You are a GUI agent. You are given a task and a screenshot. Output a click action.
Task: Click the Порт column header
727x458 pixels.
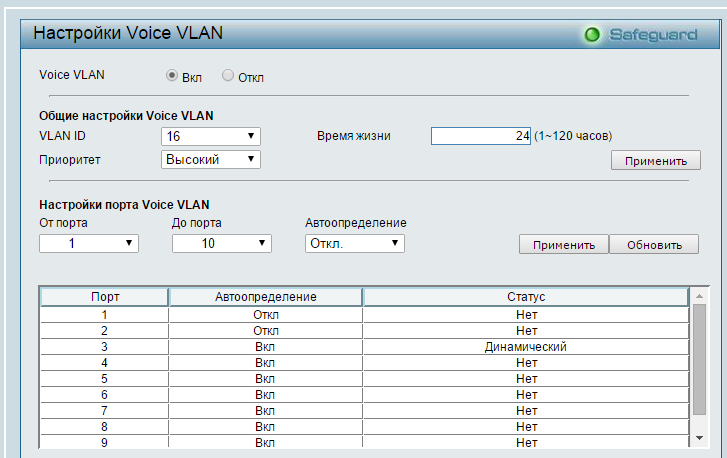coord(104,297)
